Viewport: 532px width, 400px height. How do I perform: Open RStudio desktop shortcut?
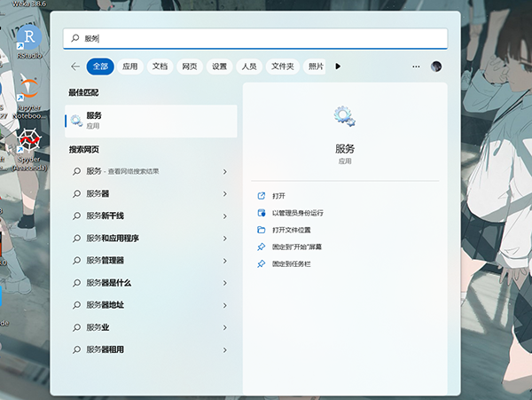29,42
